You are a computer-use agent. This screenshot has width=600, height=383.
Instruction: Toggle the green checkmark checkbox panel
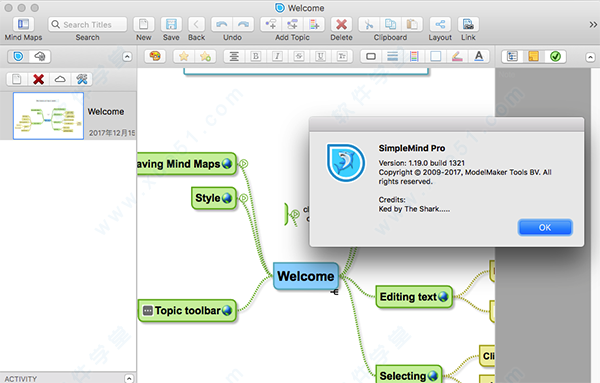point(555,57)
